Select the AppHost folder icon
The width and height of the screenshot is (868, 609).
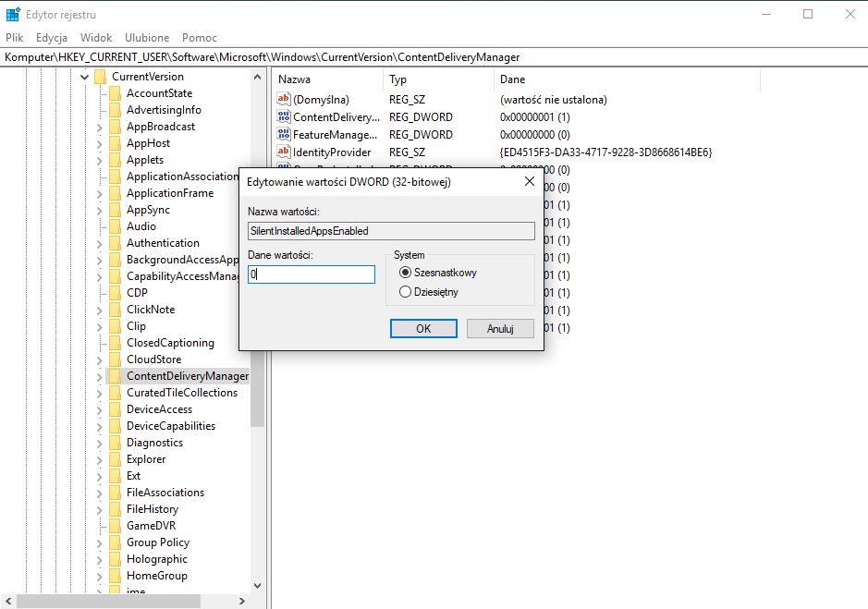(115, 143)
